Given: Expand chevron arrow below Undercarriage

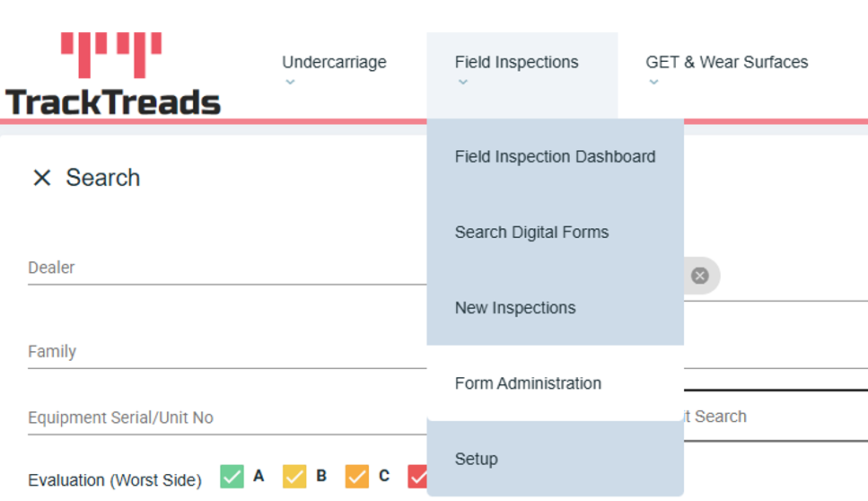Looking at the screenshot, I should tap(290, 83).
